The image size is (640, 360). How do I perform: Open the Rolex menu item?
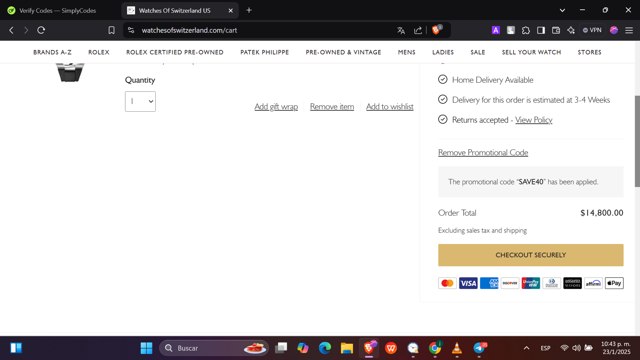click(99, 52)
